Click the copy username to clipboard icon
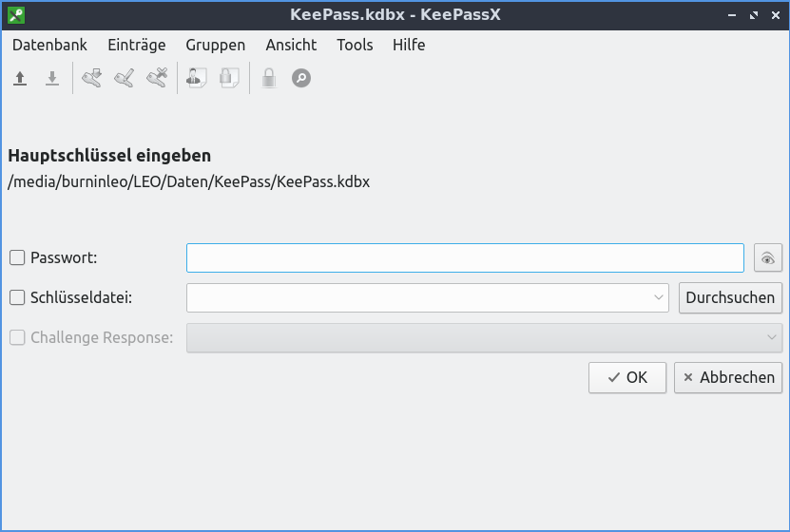 197,78
